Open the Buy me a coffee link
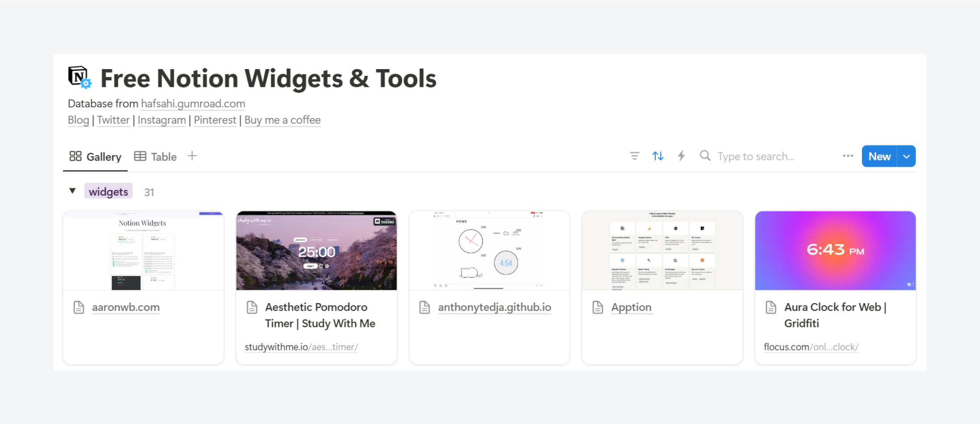The image size is (980, 424). (x=282, y=120)
